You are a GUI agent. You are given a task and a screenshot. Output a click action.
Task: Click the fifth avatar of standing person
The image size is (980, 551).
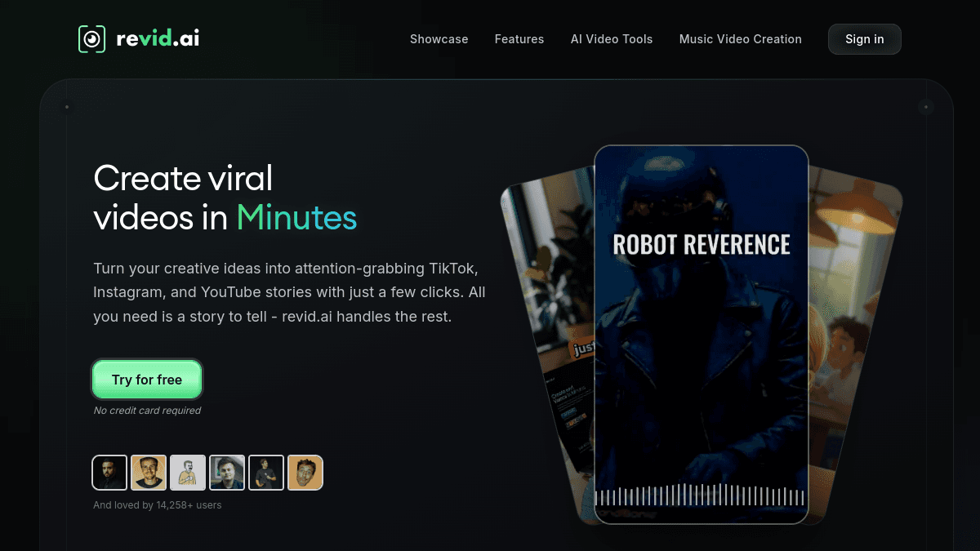pyautogui.click(x=266, y=473)
